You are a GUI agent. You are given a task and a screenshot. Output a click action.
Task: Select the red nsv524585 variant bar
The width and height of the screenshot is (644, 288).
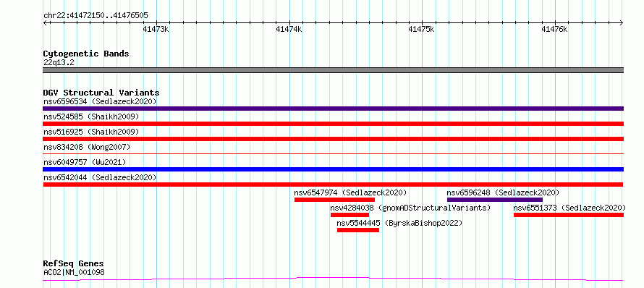pyautogui.click(x=333, y=124)
